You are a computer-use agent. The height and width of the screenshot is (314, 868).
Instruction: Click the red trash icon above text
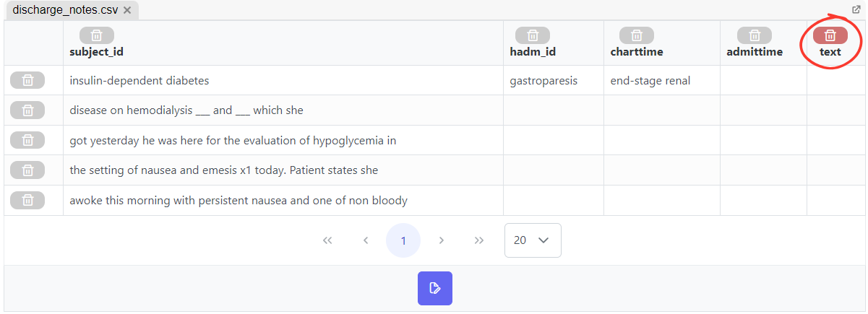point(830,35)
